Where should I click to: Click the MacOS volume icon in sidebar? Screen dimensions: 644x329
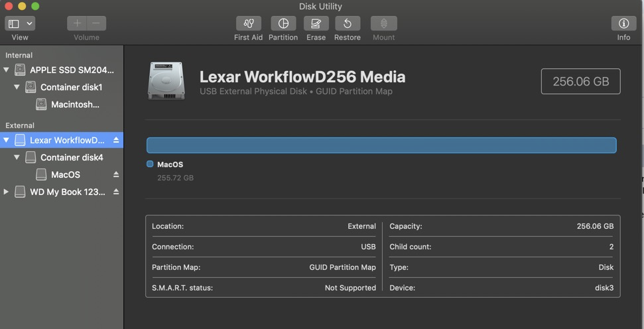click(x=41, y=174)
